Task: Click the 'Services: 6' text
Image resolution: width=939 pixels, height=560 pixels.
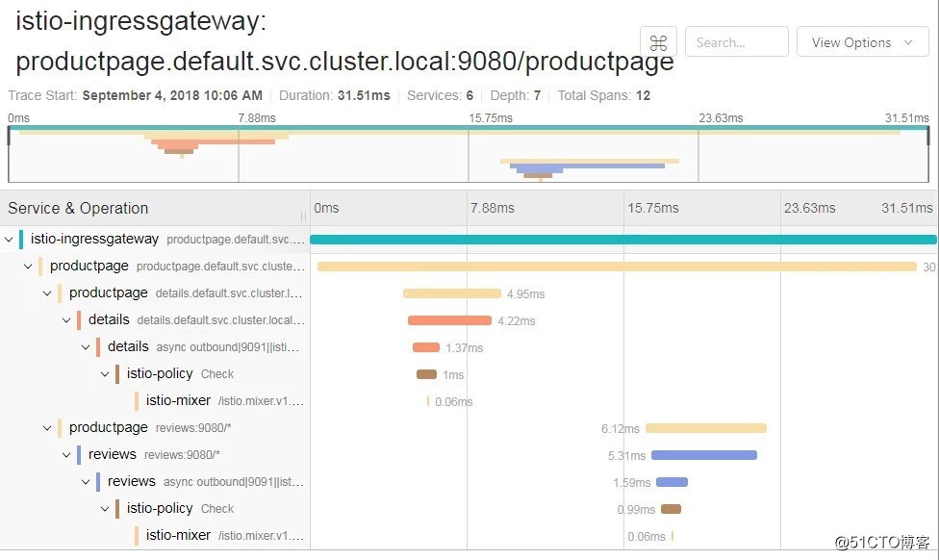Action: [x=441, y=96]
